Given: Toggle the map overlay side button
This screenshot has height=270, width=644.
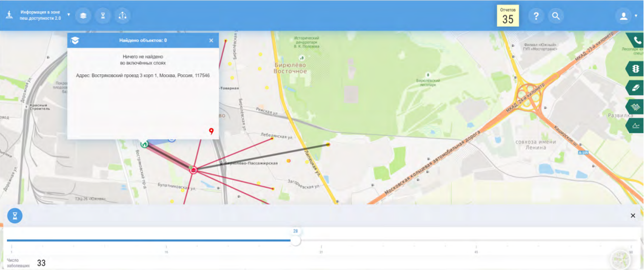Looking at the screenshot, I should click(635, 107).
